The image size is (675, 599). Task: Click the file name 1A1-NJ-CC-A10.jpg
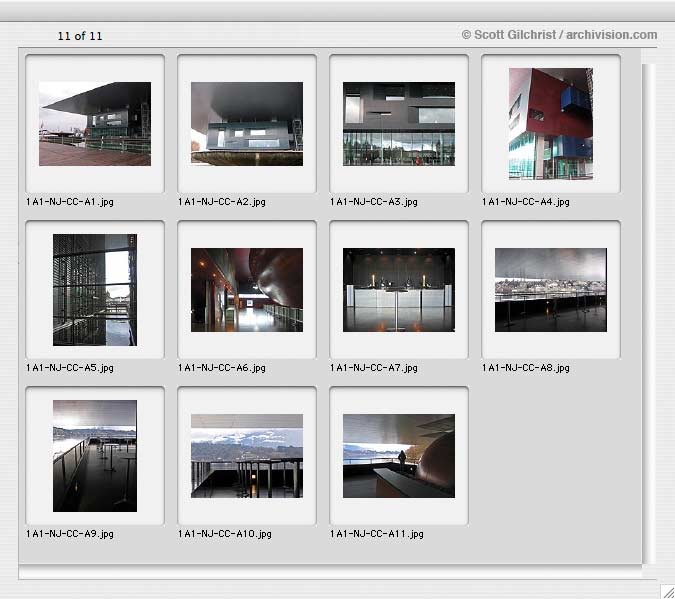[225, 534]
